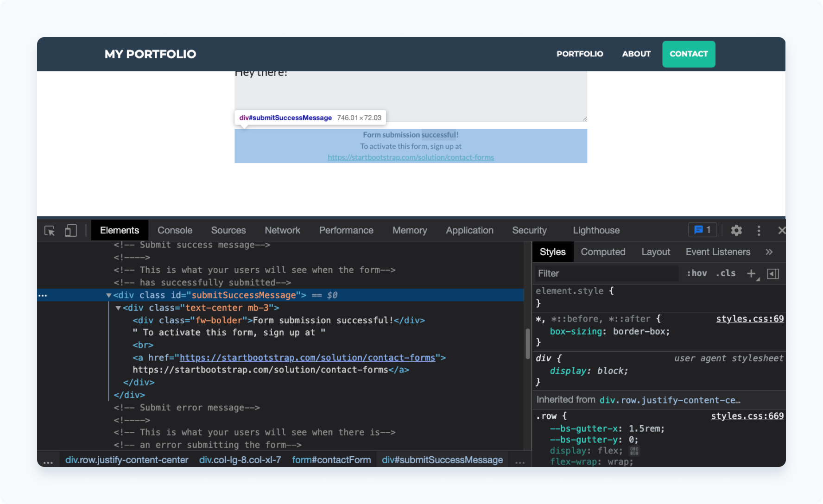Switch to the Console tab
Viewport: 823px width, 504px height.
tap(175, 230)
